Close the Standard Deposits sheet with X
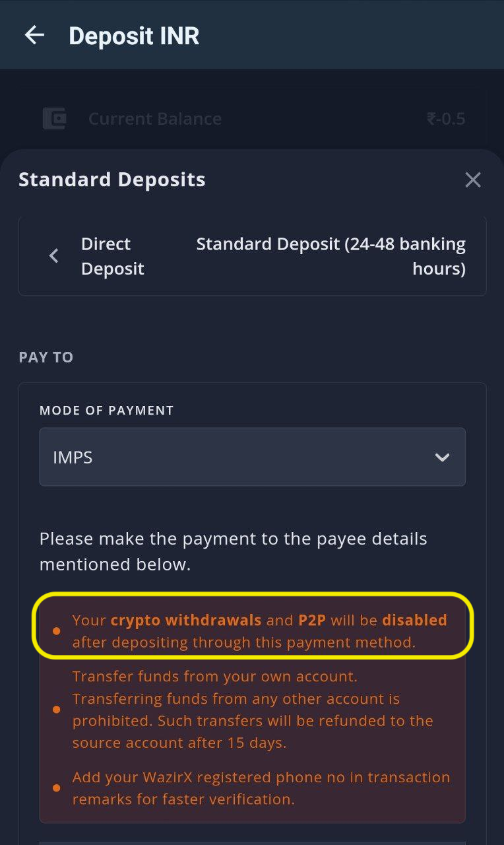The height and width of the screenshot is (845, 504). pyautogui.click(x=473, y=180)
